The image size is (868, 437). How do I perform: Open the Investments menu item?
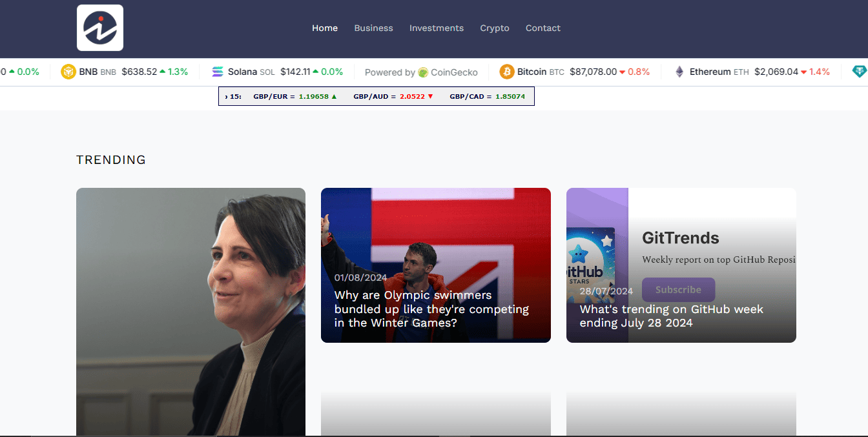(x=437, y=28)
